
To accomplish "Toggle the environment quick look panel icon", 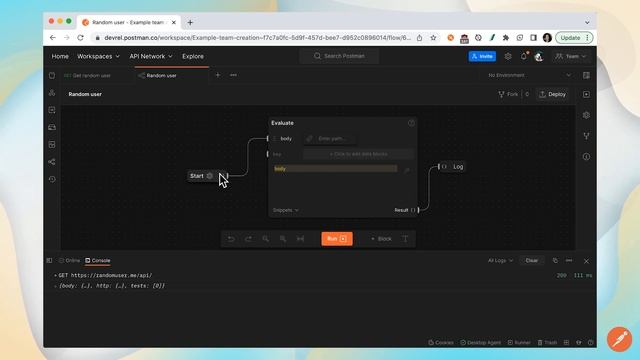I will (x=587, y=76).
